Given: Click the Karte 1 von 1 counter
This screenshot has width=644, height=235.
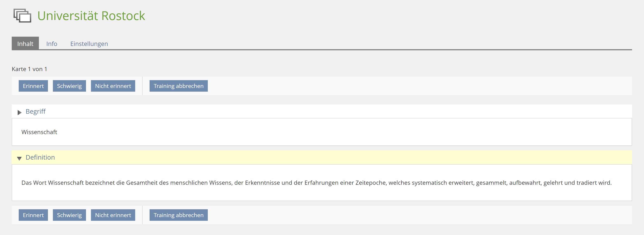Looking at the screenshot, I should 29,69.
